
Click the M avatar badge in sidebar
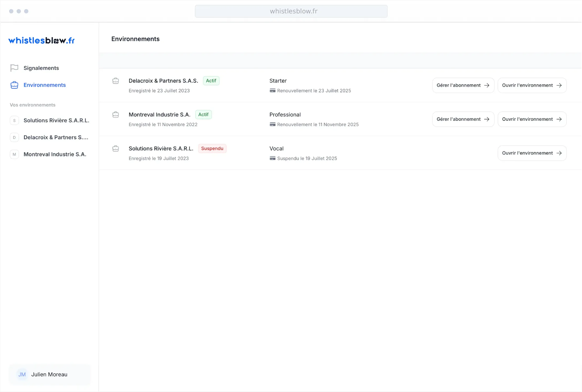click(x=14, y=154)
